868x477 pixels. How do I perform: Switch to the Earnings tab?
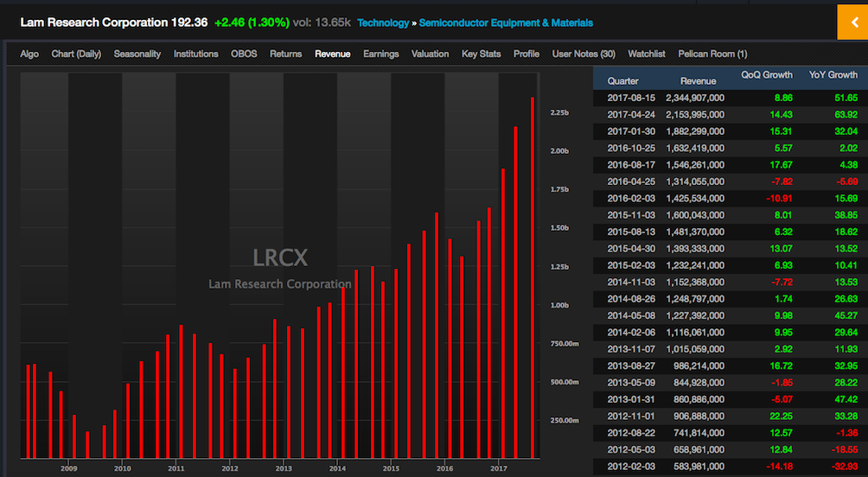tap(381, 54)
